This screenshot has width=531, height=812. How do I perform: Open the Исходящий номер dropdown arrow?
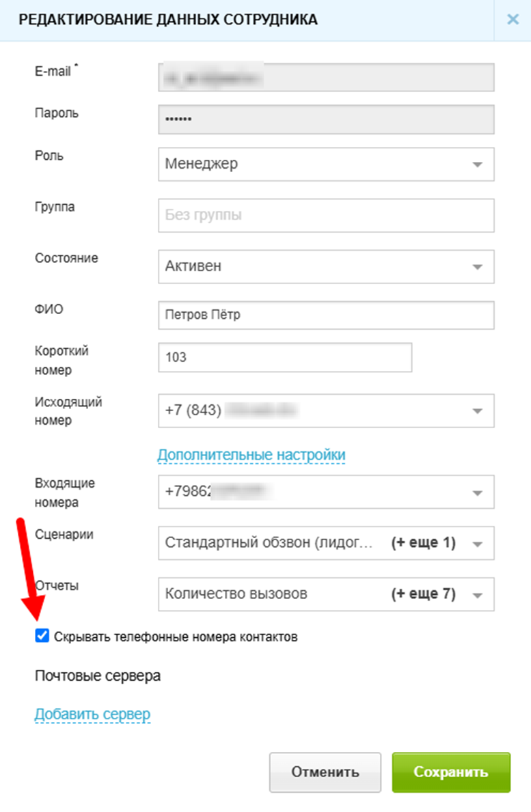[478, 411]
